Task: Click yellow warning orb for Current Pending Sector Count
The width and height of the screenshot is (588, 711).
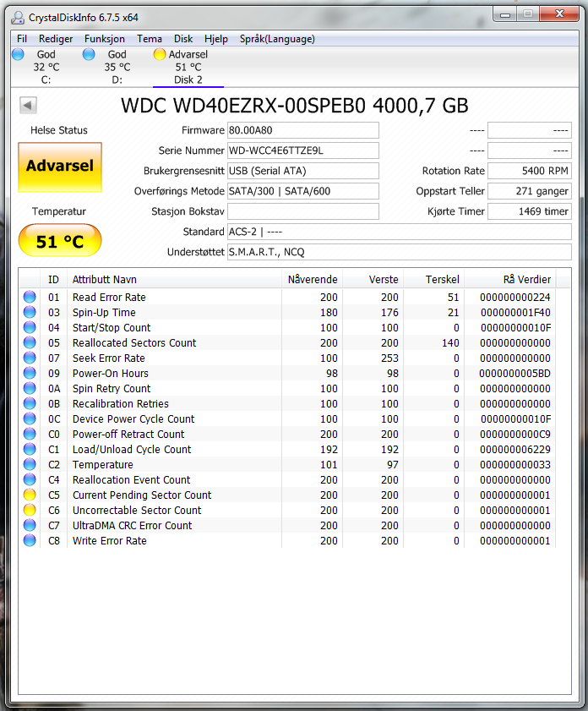Action: (x=30, y=495)
